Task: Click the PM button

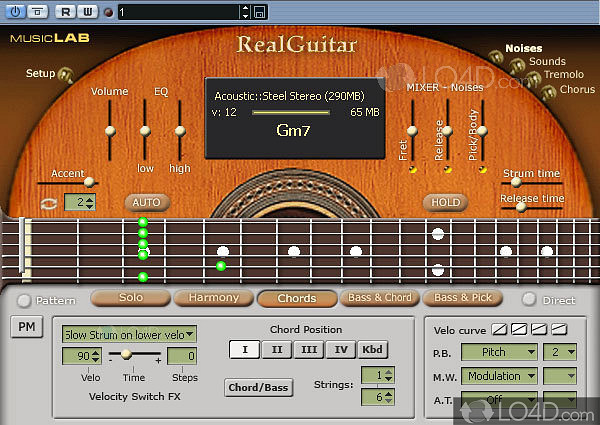Action: pos(27,327)
